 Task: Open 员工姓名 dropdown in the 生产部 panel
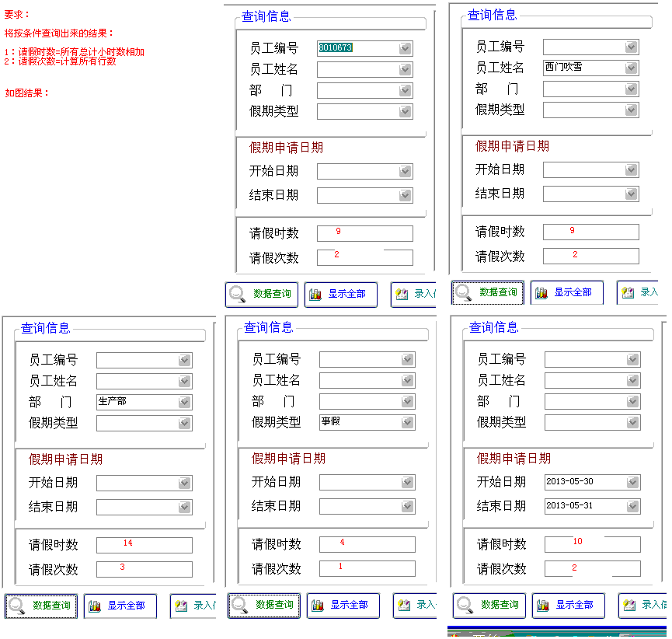pos(184,381)
